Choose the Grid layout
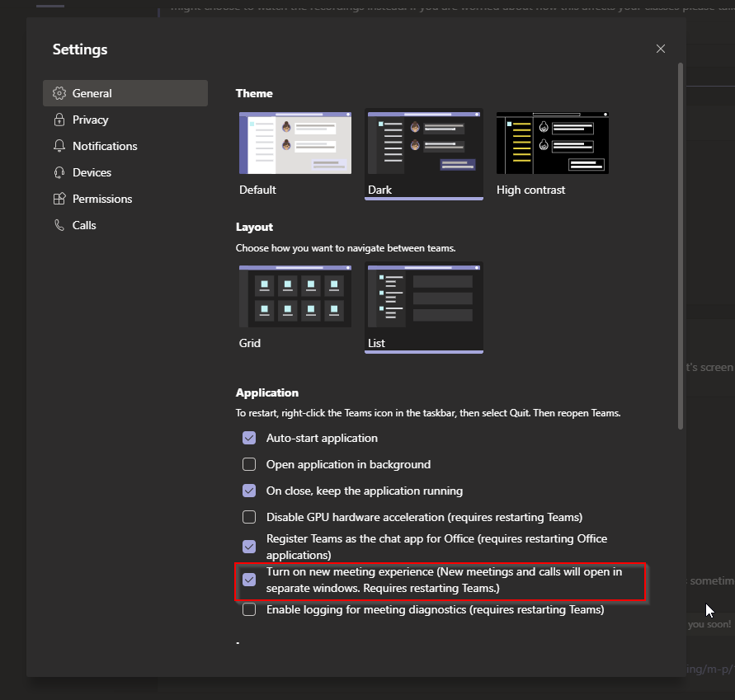This screenshot has height=700, width=735. 294,295
